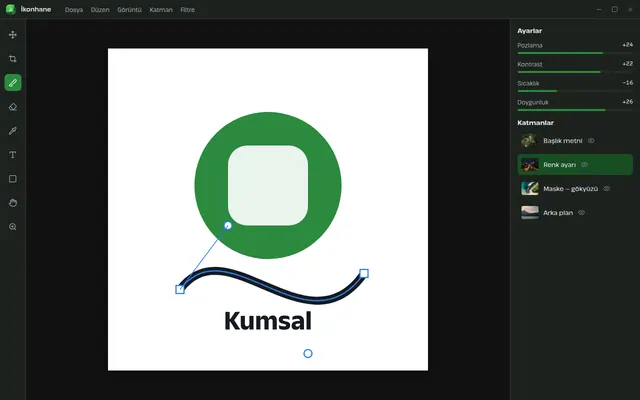
Task: Select the Hand pan tool
Action: click(x=13, y=203)
